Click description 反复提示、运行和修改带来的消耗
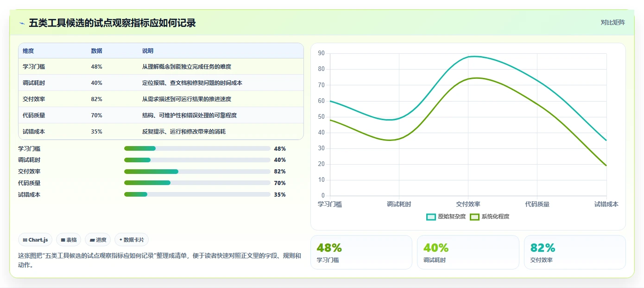Screen dimensions: 644x288 [x=184, y=132]
